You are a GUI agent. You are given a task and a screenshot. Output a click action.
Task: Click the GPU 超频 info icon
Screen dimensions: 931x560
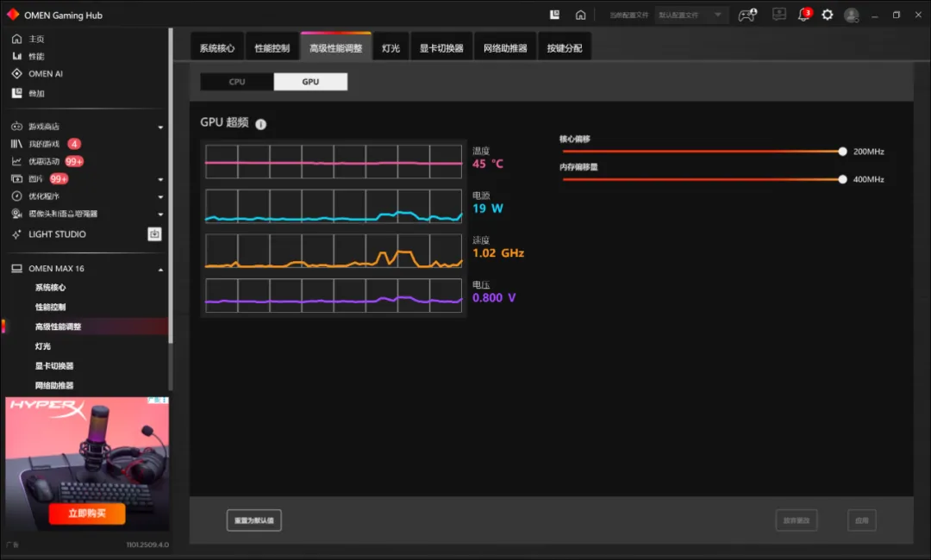260,124
